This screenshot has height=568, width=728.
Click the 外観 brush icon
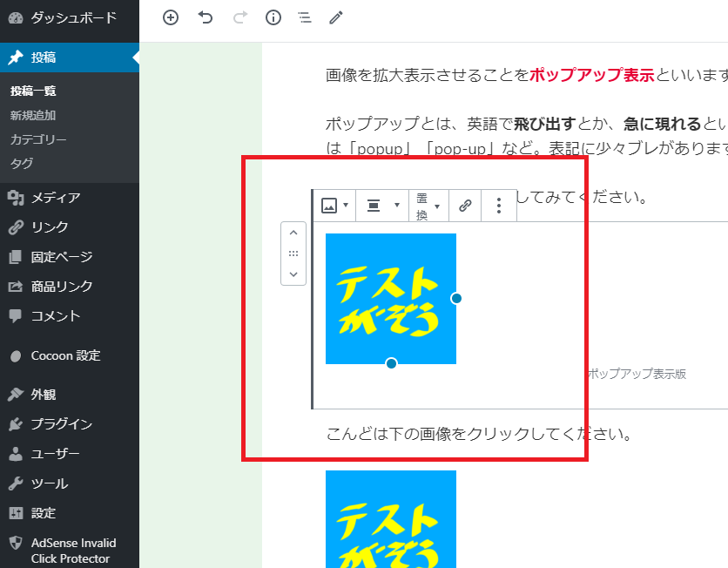tap(16, 395)
